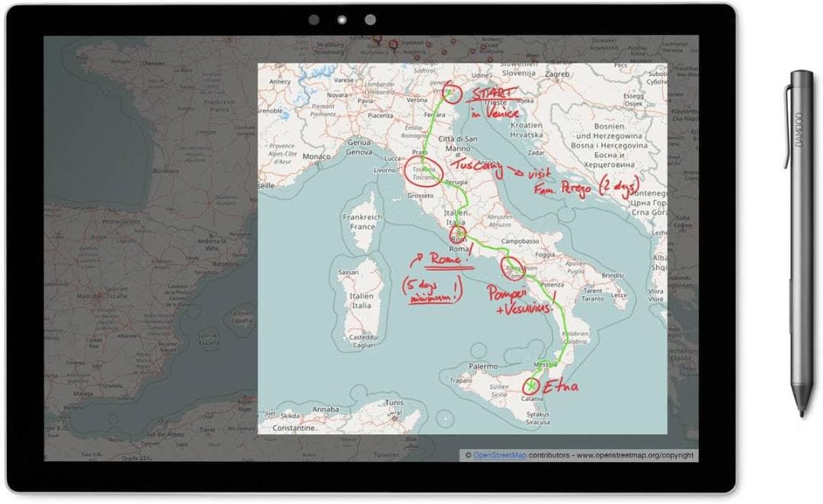The width and height of the screenshot is (823, 504).
Task: Select the Monaco label on the coast
Action: pyautogui.click(x=317, y=157)
